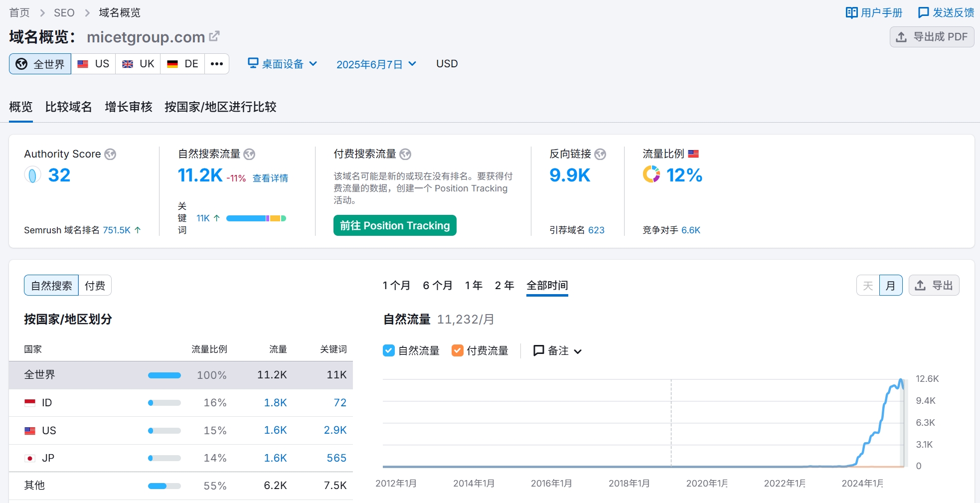Click the 11.2K organic traffic value

point(200,175)
